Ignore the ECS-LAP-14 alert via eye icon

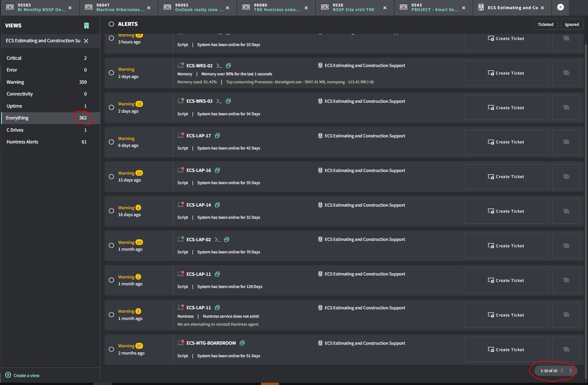pos(566,211)
